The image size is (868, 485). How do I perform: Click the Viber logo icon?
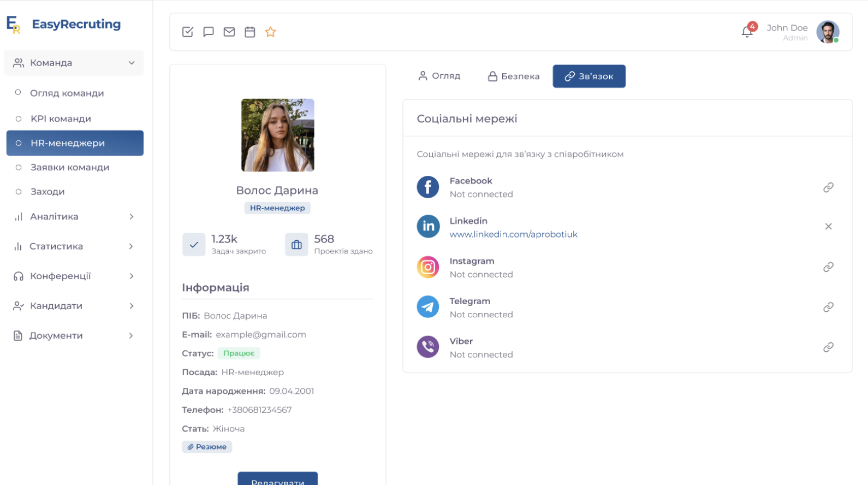(428, 347)
